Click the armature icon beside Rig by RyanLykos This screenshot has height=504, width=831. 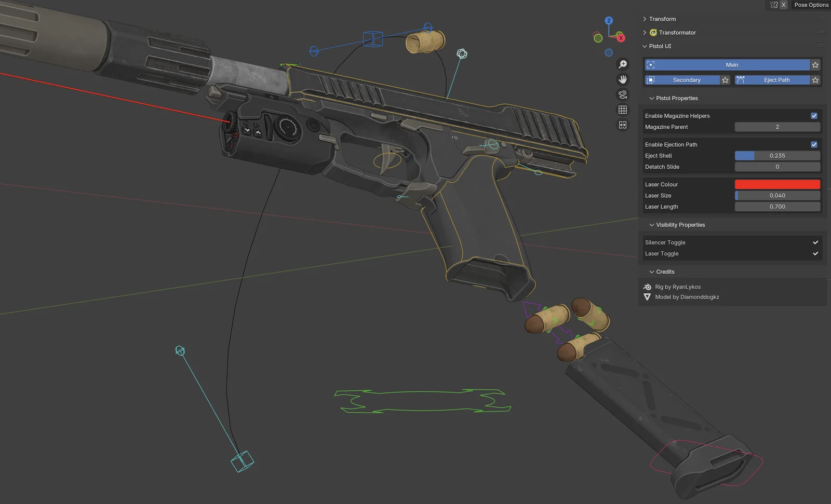coord(647,287)
